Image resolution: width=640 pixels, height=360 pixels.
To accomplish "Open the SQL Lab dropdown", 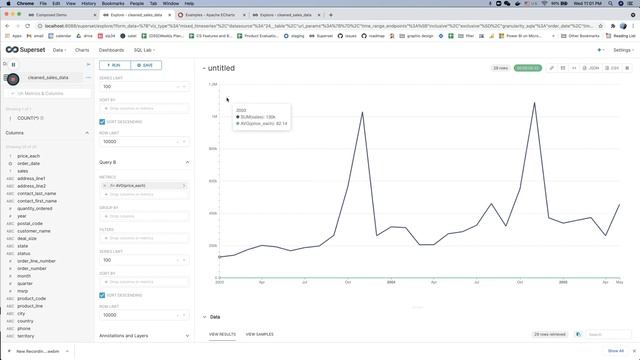I will click(x=144, y=50).
